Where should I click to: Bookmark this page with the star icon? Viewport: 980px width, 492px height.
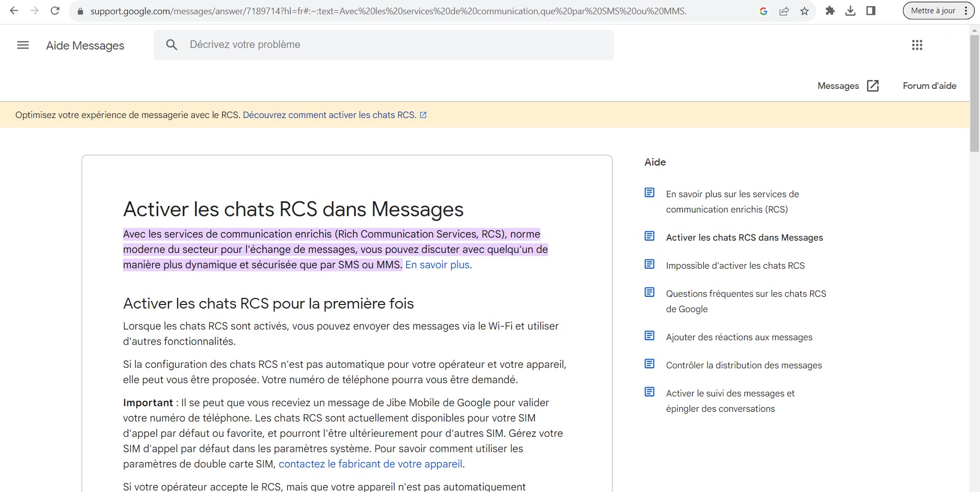click(x=804, y=11)
